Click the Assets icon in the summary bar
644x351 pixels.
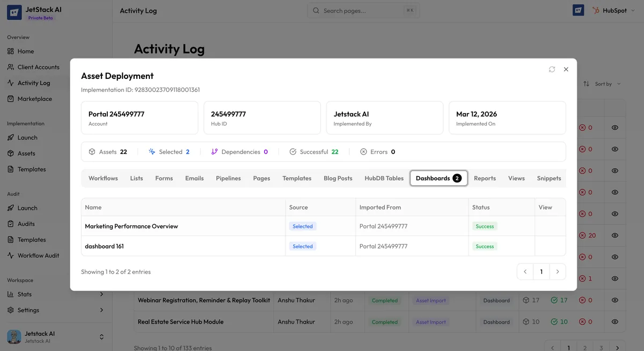coord(91,151)
